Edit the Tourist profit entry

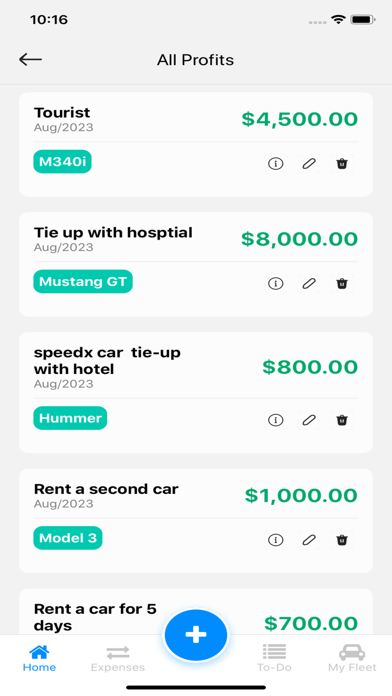click(309, 164)
